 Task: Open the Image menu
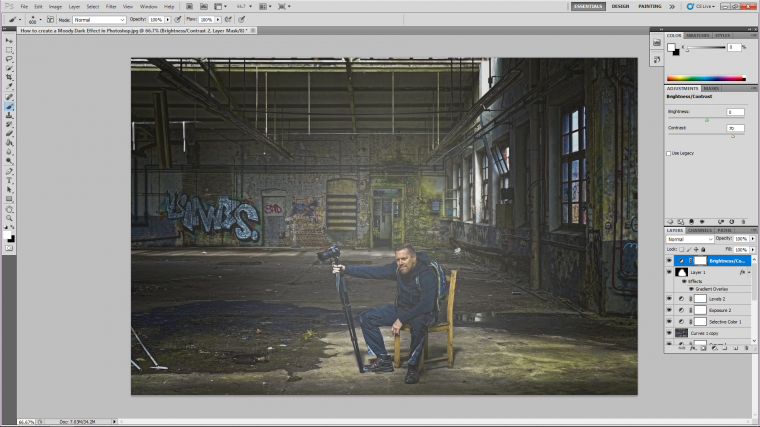click(55, 7)
